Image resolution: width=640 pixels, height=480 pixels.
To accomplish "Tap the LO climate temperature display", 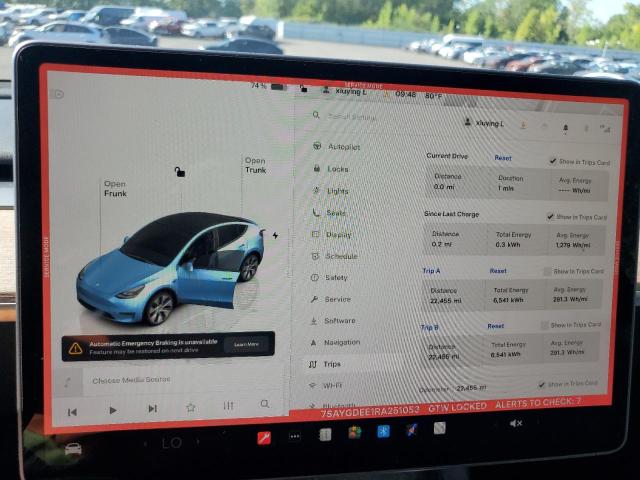I will 172,443.
